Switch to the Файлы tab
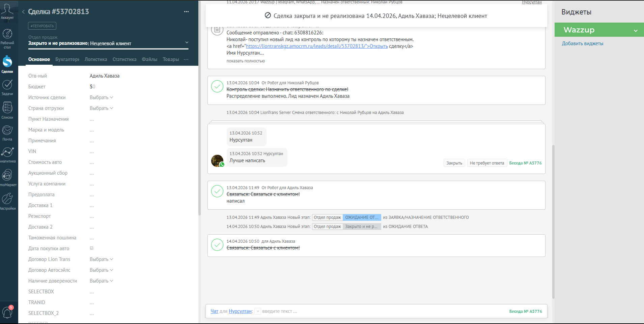The height and width of the screenshot is (324, 644). (149, 59)
